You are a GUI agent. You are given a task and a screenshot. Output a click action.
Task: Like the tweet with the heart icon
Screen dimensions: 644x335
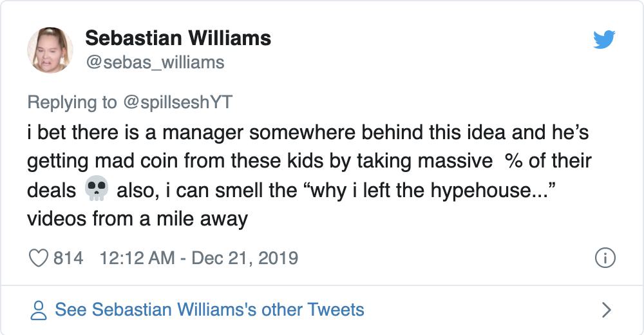(x=39, y=258)
